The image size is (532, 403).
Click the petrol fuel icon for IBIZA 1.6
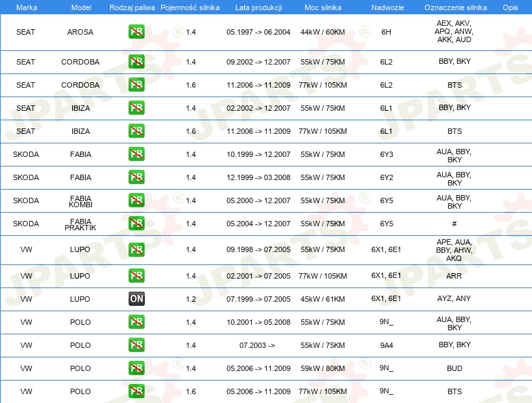point(136,131)
